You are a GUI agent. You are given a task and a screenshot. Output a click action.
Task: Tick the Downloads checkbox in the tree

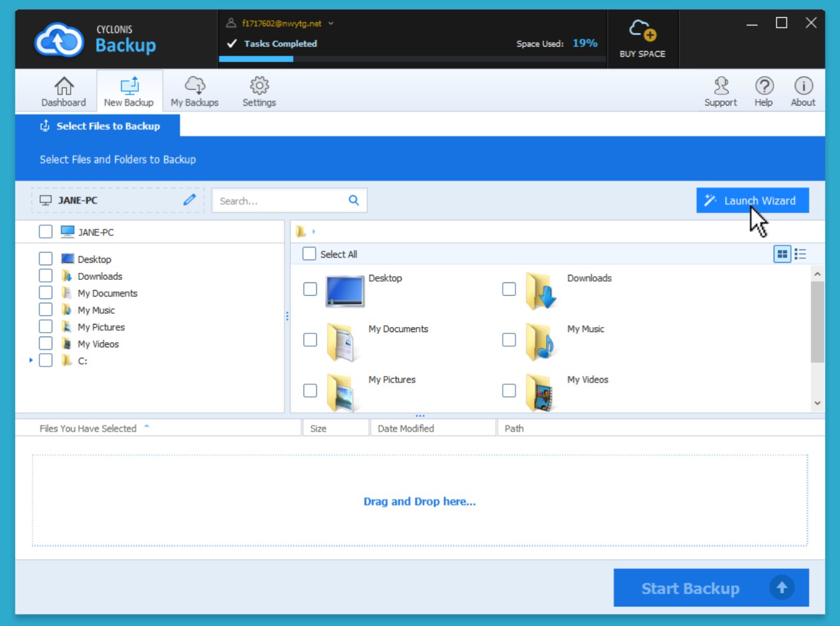(x=45, y=276)
